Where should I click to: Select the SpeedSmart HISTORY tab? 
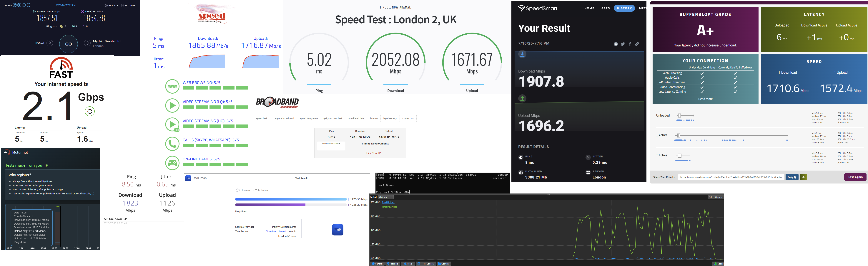click(624, 8)
